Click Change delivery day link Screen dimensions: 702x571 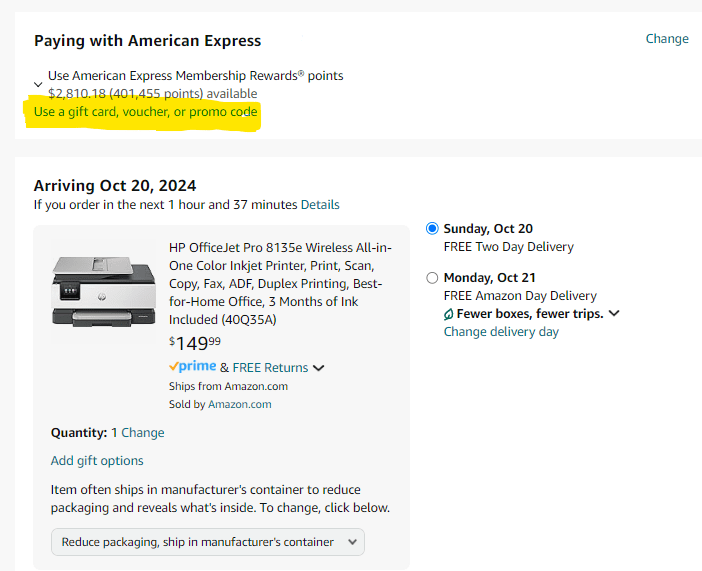pyautogui.click(x=501, y=332)
